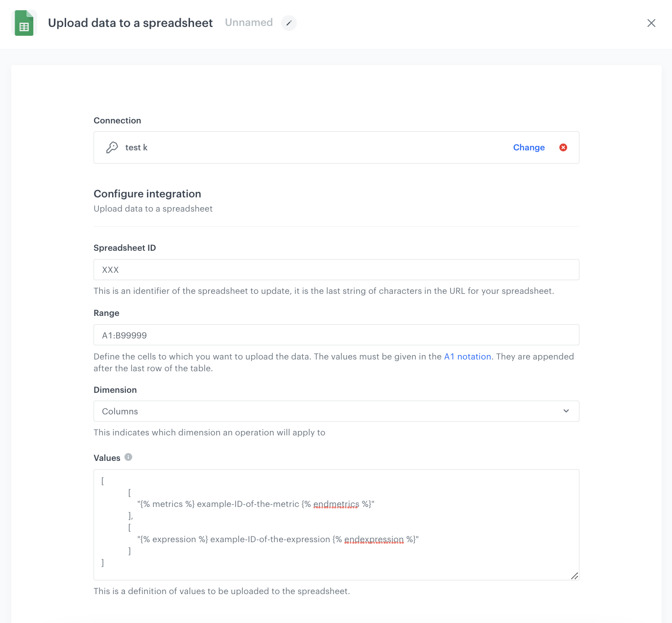This screenshot has width=672, height=623.
Task: Click the Configure integration section header
Action: pos(147,193)
